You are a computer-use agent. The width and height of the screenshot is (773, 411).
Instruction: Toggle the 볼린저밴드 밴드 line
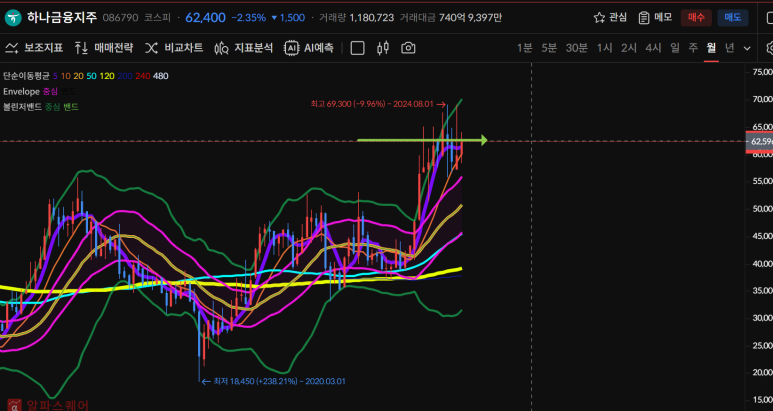pyautogui.click(x=70, y=106)
